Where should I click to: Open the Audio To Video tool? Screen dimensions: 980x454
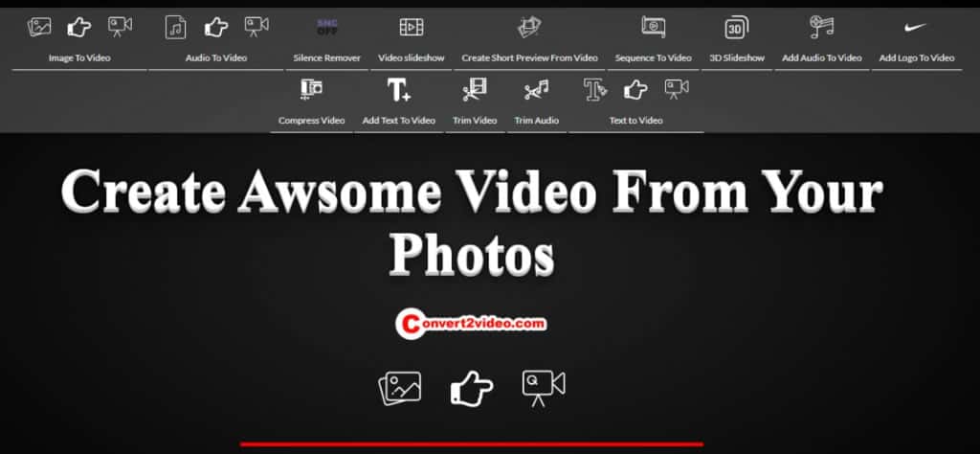tap(216, 58)
